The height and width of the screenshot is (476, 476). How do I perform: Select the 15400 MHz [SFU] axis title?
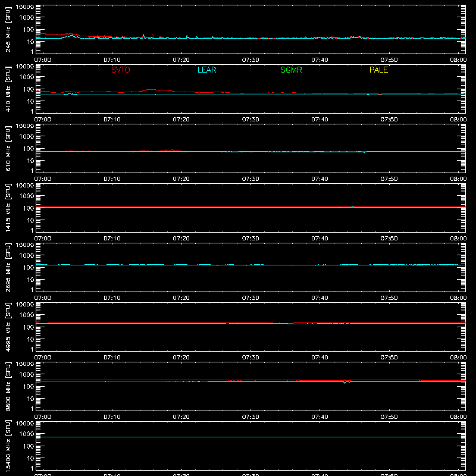8,446
